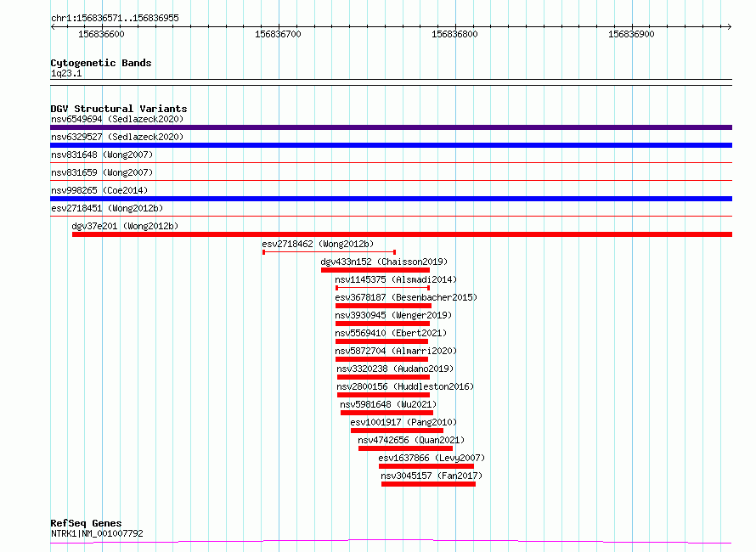756x552 pixels.
Task: Click the left arrow of the ruler
Action: pos(53,26)
